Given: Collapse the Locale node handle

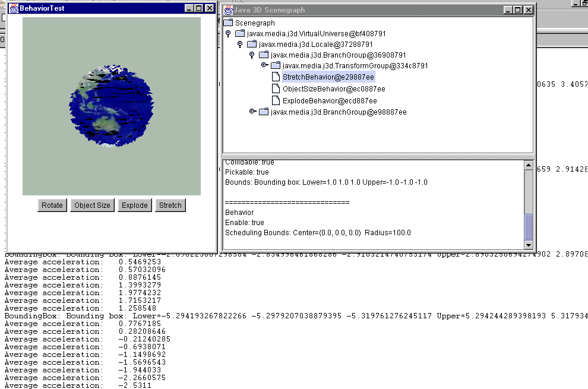Looking at the screenshot, I should click(x=241, y=44).
